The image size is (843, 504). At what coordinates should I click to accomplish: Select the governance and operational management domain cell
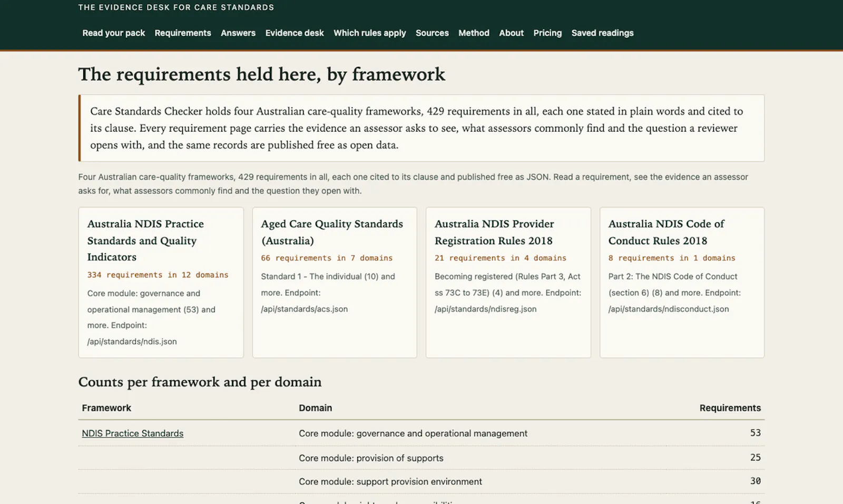(413, 433)
